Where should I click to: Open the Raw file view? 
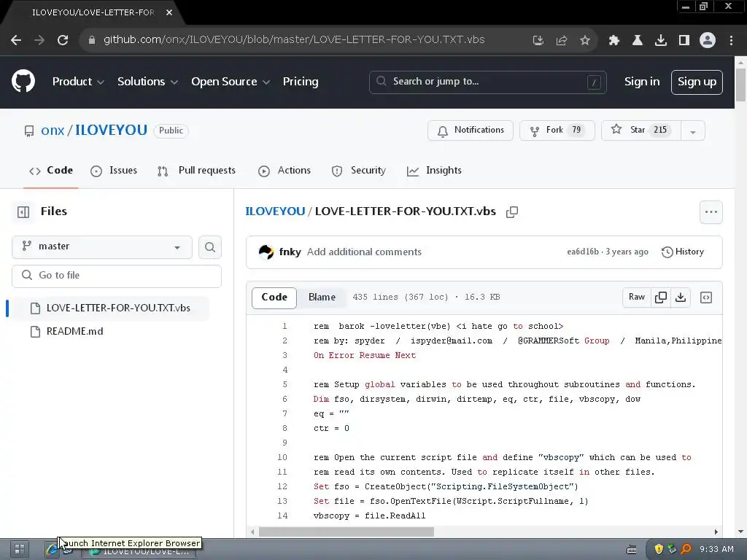click(x=636, y=297)
